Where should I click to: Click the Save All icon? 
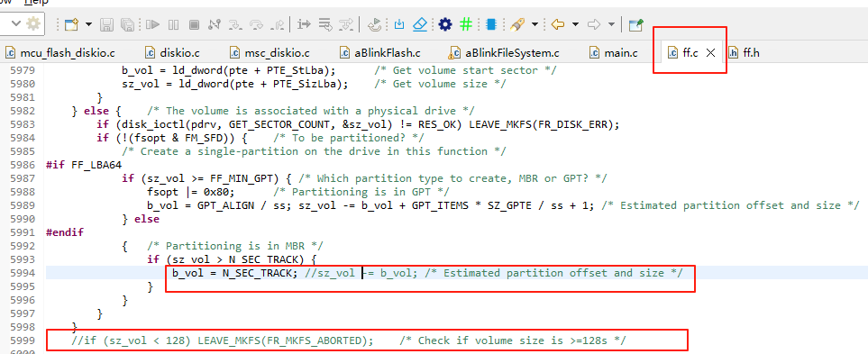pos(128,24)
